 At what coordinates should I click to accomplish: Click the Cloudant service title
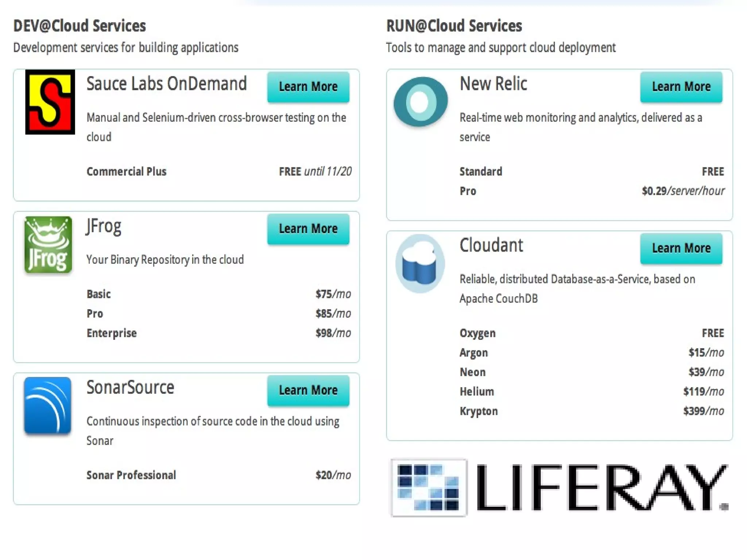pyautogui.click(x=491, y=245)
